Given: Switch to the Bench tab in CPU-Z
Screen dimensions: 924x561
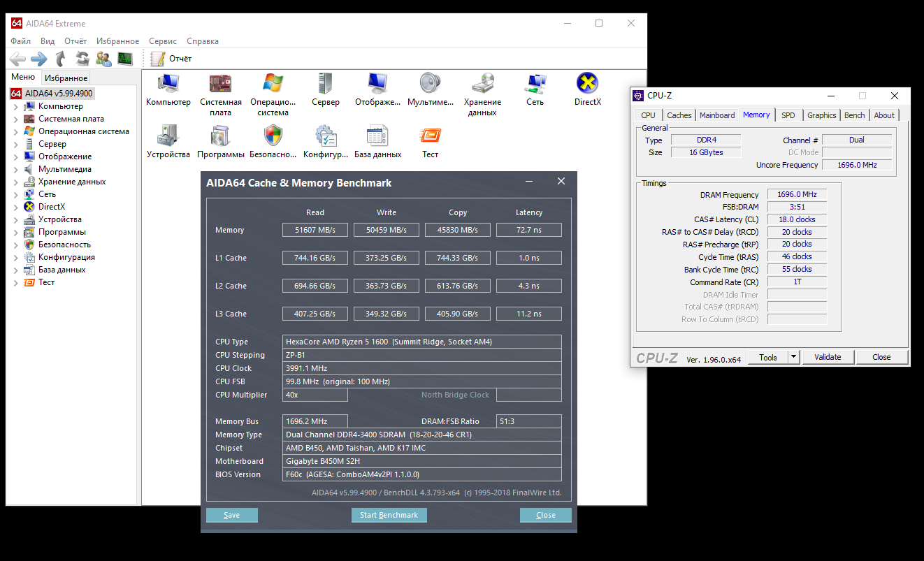Looking at the screenshot, I should (x=855, y=115).
